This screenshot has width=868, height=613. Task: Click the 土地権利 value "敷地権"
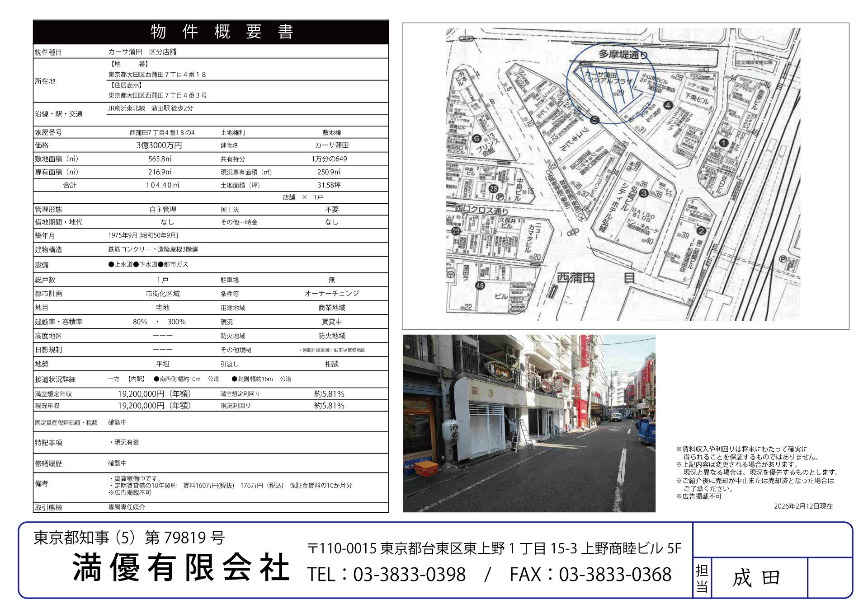coord(332,133)
